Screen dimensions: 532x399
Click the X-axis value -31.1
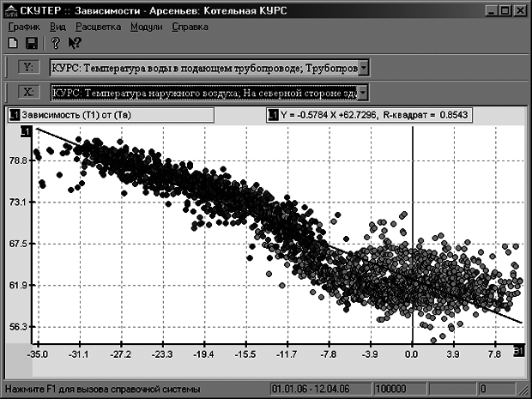tap(79, 354)
